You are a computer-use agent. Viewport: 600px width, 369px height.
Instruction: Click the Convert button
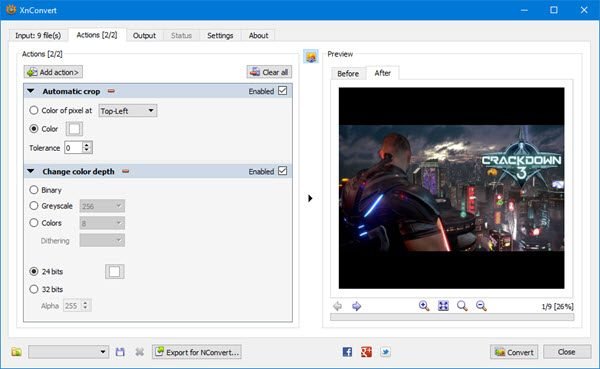point(514,352)
